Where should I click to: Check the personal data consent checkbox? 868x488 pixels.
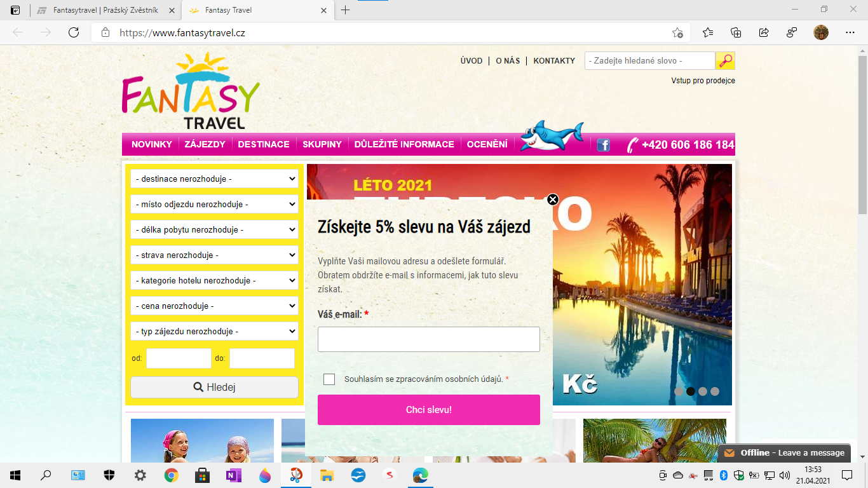329,379
